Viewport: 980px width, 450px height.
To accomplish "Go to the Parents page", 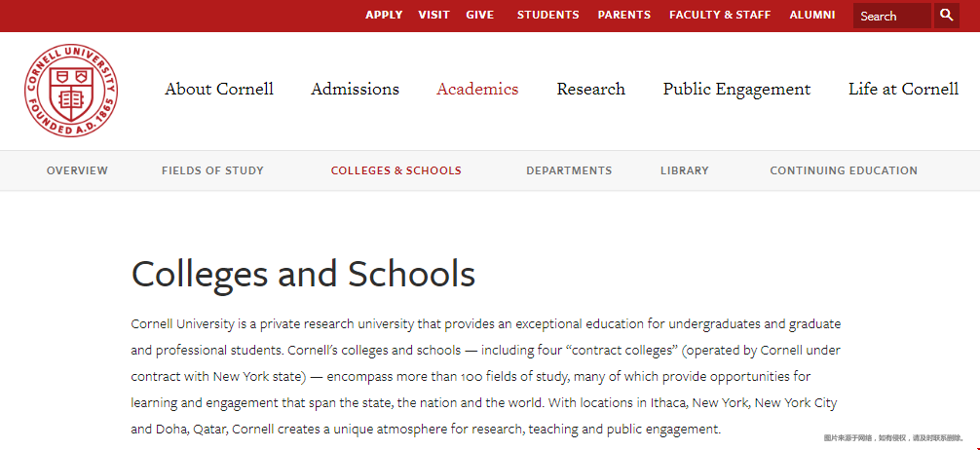I will 624,15.
